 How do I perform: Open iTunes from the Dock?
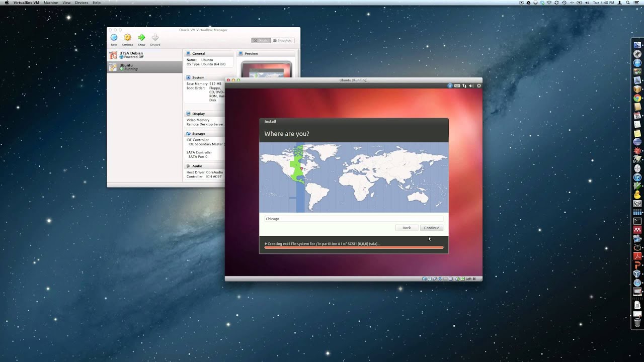click(637, 177)
